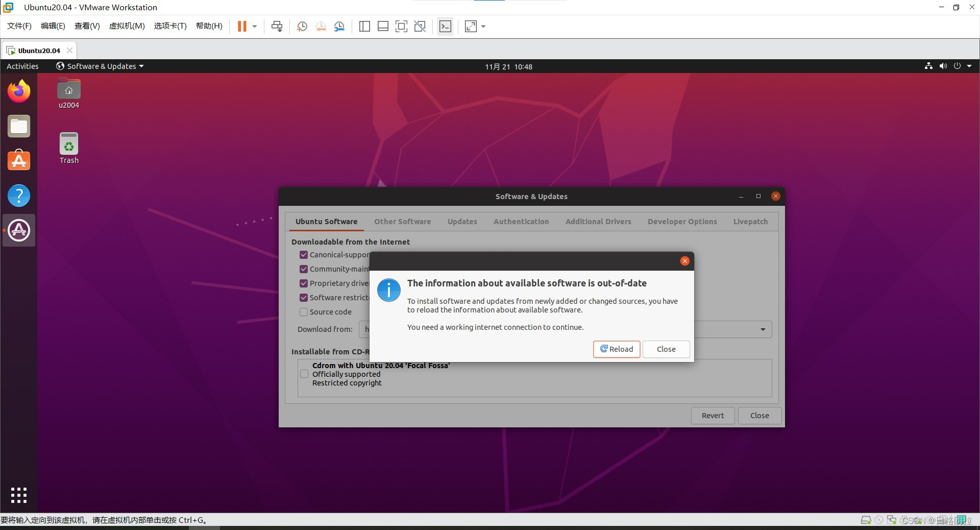Toggle the Community-maintained checkbox
This screenshot has height=530, width=980.
tap(304, 269)
